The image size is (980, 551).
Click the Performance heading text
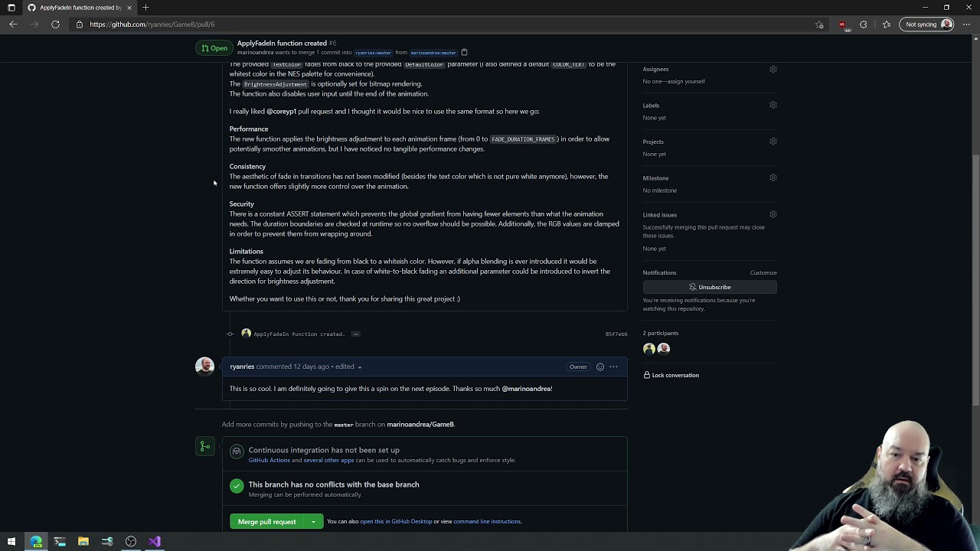click(x=249, y=129)
